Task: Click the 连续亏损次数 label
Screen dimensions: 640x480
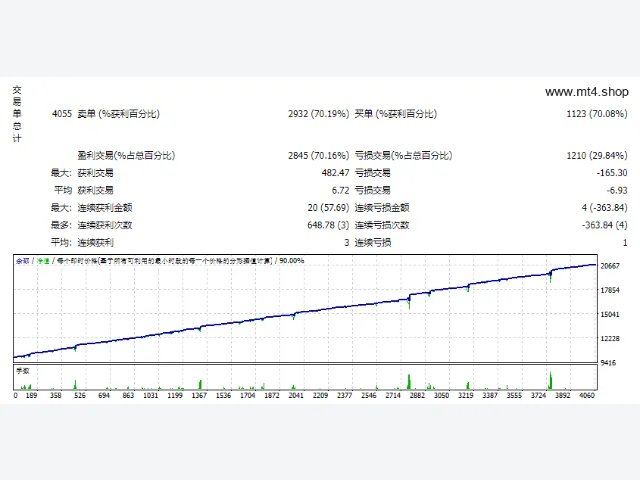Action: point(382,225)
